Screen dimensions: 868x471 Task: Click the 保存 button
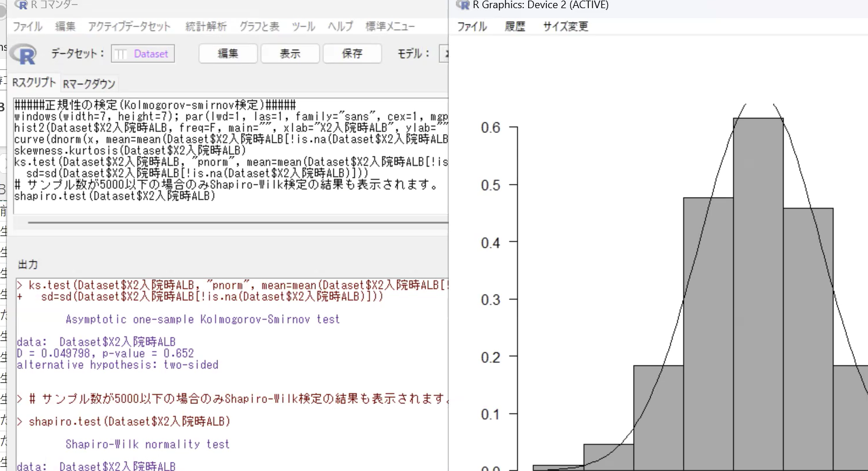pyautogui.click(x=352, y=54)
